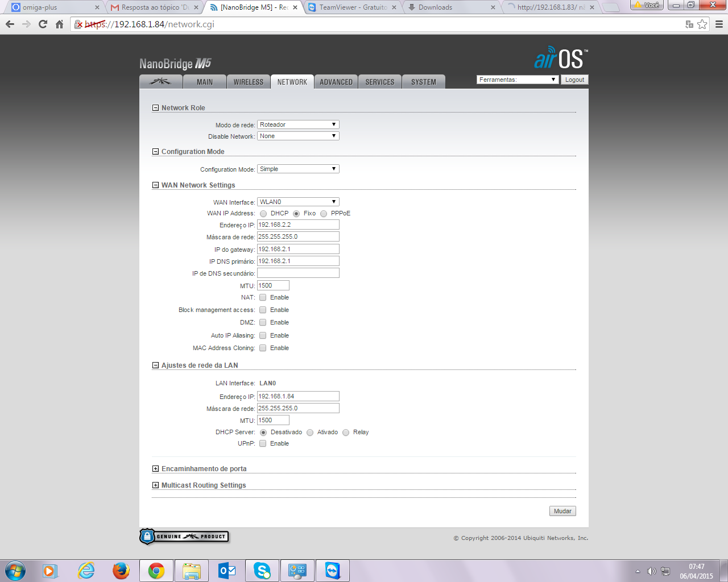Open the SYSTEM tab
Image resolution: width=728 pixels, height=582 pixels.
424,82
